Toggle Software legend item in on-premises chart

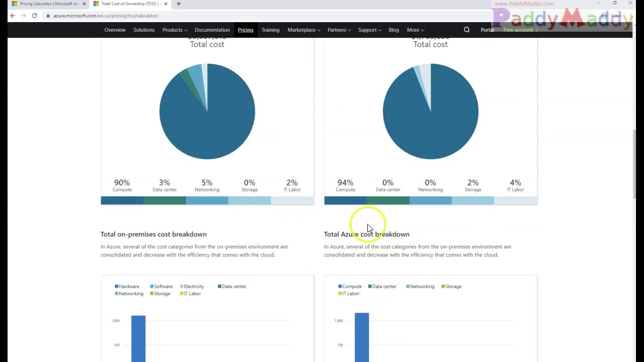tap(161, 287)
